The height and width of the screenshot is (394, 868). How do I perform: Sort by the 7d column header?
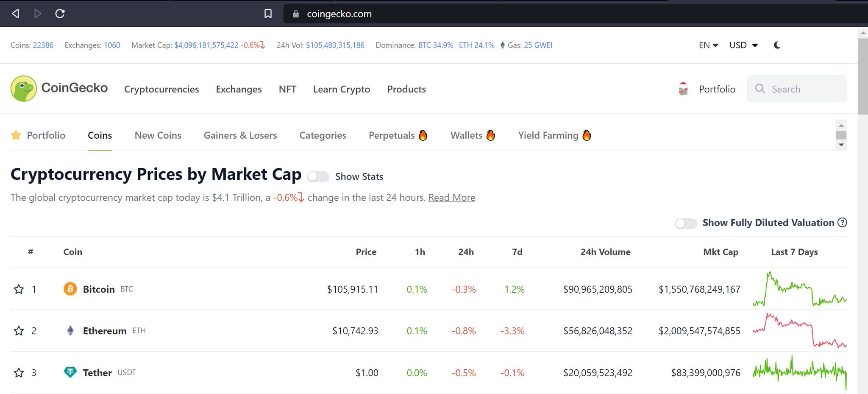point(517,252)
